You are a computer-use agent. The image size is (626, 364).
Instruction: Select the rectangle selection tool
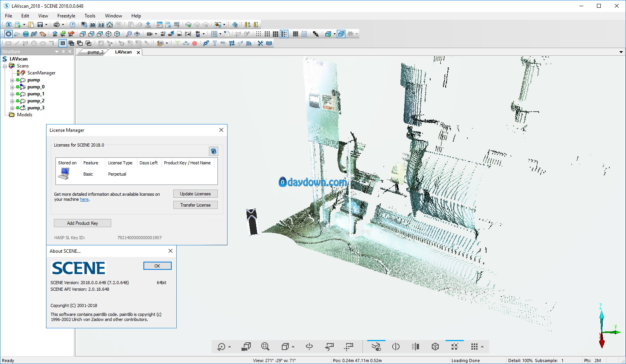pos(8,43)
